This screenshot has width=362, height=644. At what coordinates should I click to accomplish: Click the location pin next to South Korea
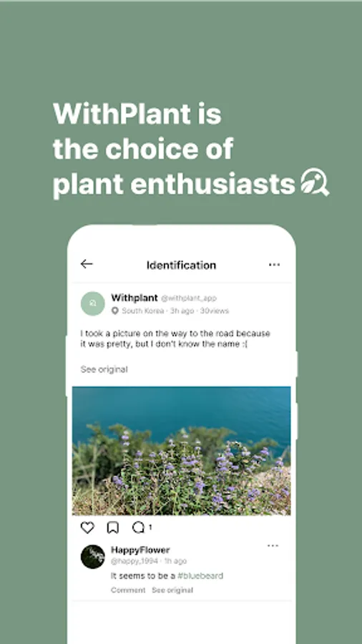(115, 311)
